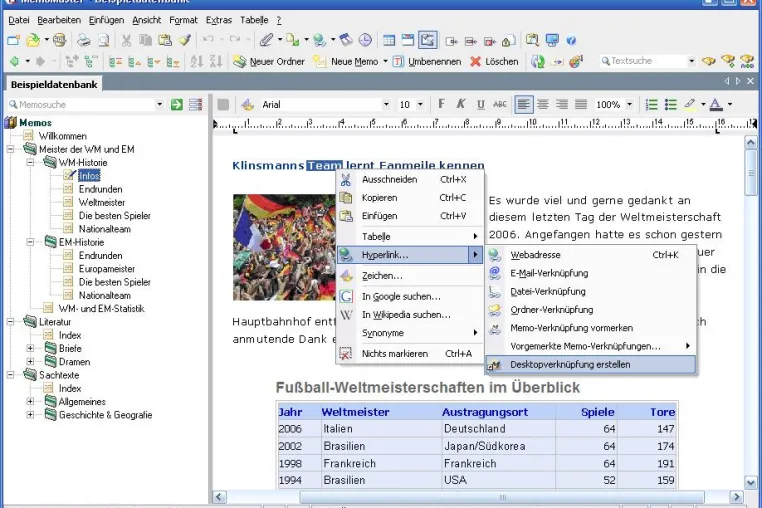Expand the Briefe folder in tree
This screenshot has width=762, height=508.
point(30,349)
